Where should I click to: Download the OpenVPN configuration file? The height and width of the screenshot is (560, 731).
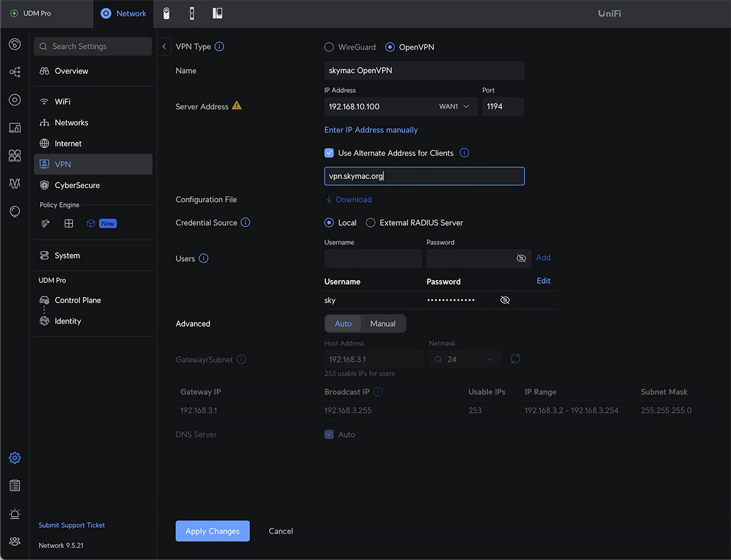point(348,199)
